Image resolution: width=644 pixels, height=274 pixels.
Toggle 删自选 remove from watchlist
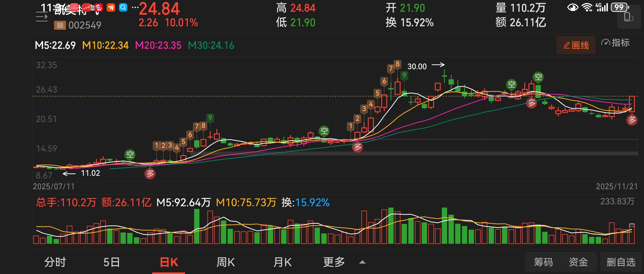pos(621,262)
